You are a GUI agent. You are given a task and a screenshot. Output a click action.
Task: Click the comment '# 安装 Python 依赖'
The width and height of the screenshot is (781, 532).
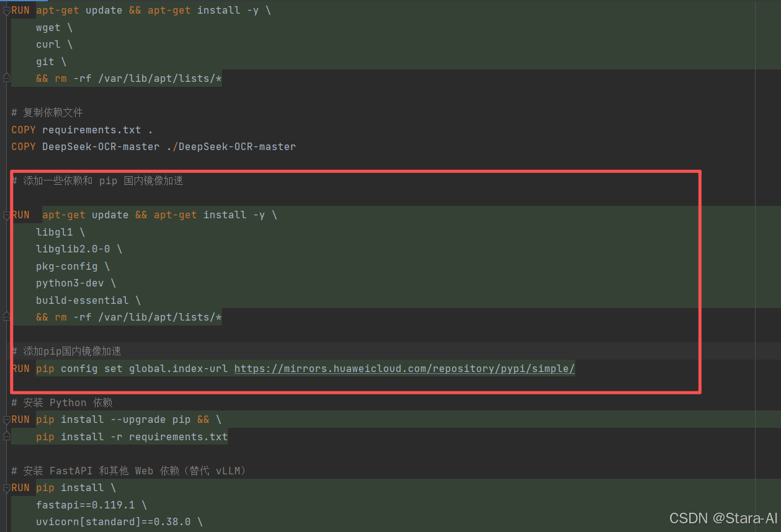(x=62, y=403)
